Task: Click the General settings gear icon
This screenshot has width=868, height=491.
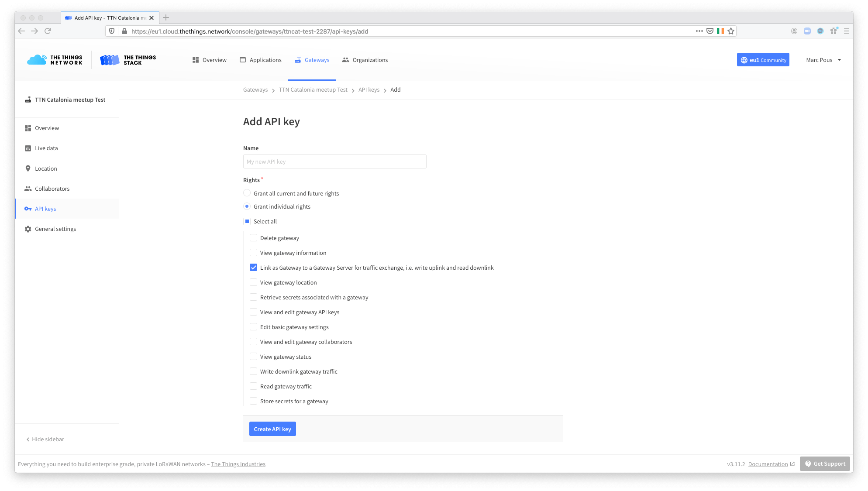Action: coord(28,229)
